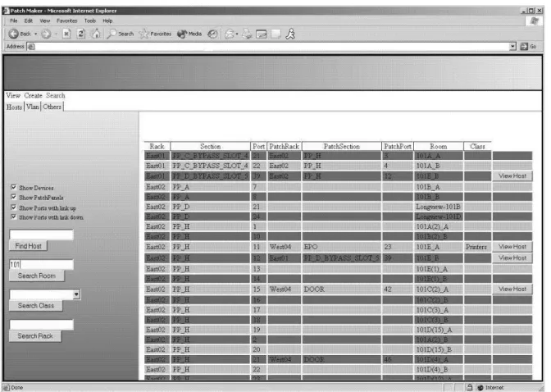Viewport: 551px width, 392px height.
Task: Click the Find Host button
Action: 28,246
